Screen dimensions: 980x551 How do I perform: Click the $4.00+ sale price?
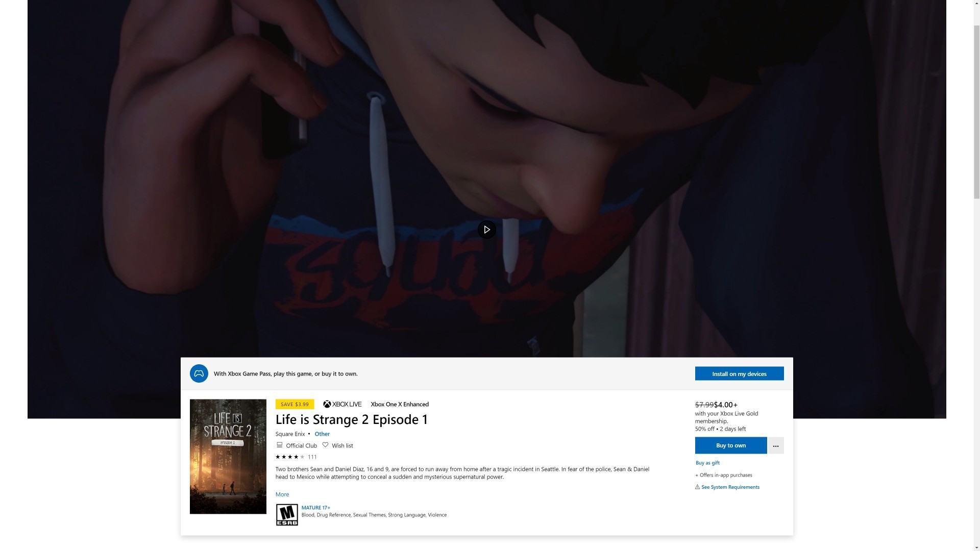click(x=726, y=405)
